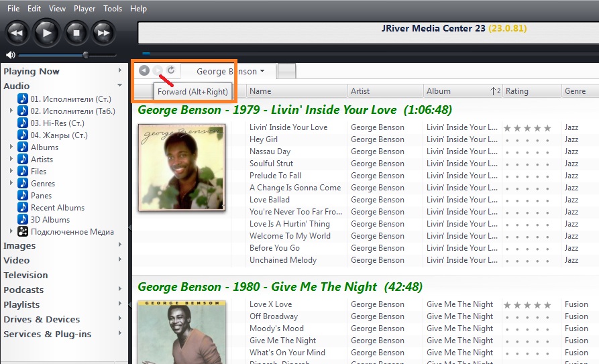Expand the Albums tree node
Screen dimensions: 599x364
tap(11, 147)
